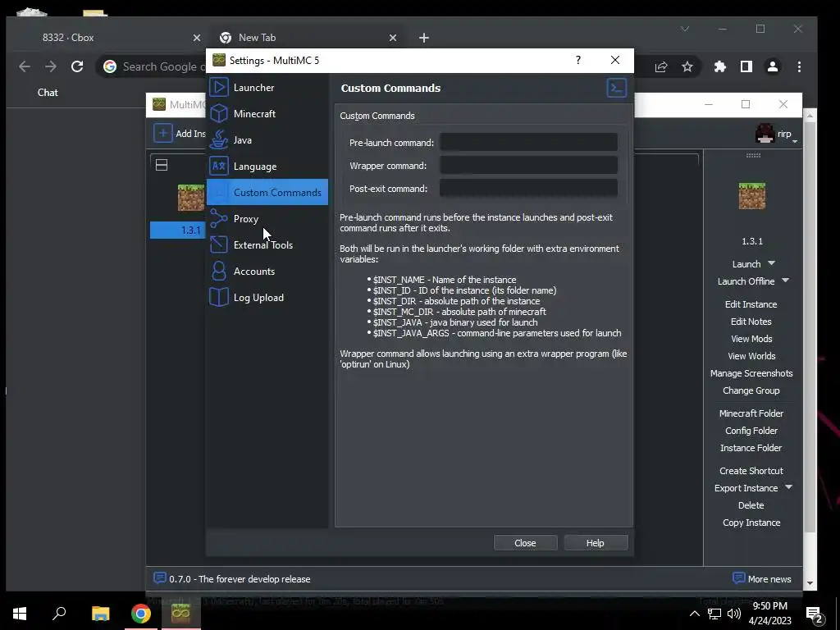
Task: Select the Language settings icon
Action: click(x=218, y=166)
